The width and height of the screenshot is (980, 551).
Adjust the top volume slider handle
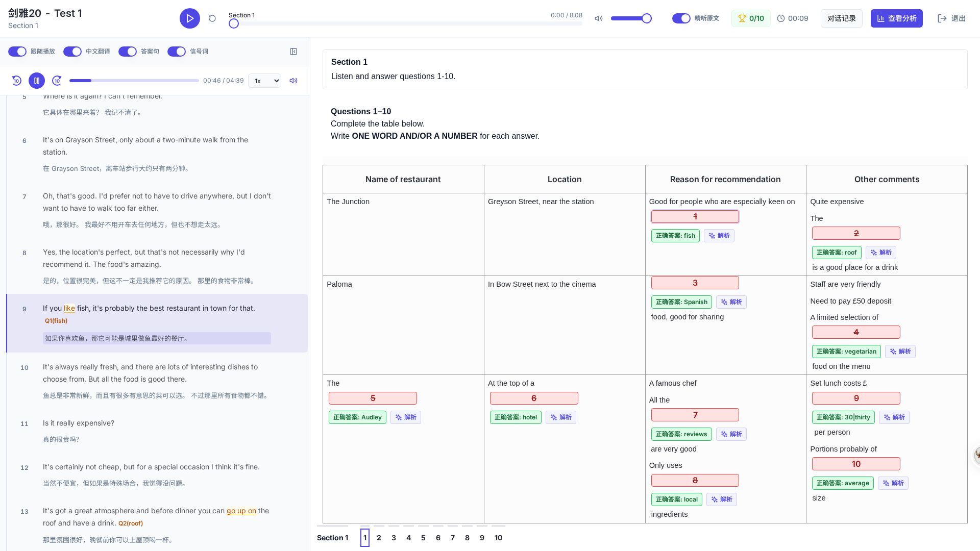click(647, 18)
